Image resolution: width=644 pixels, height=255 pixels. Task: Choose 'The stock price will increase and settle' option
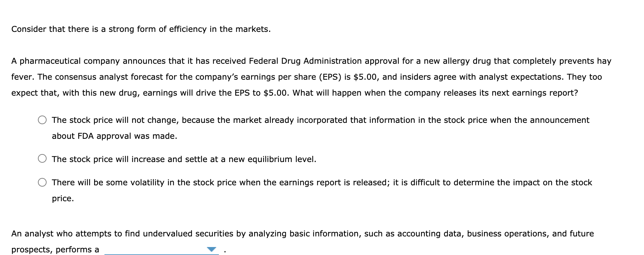[x=43, y=159]
